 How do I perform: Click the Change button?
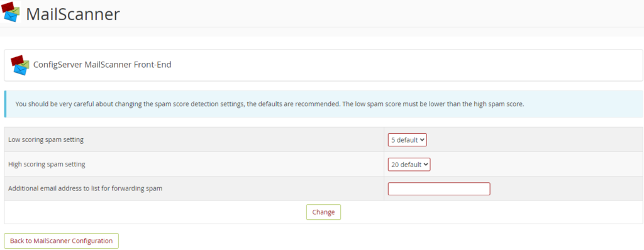click(324, 212)
